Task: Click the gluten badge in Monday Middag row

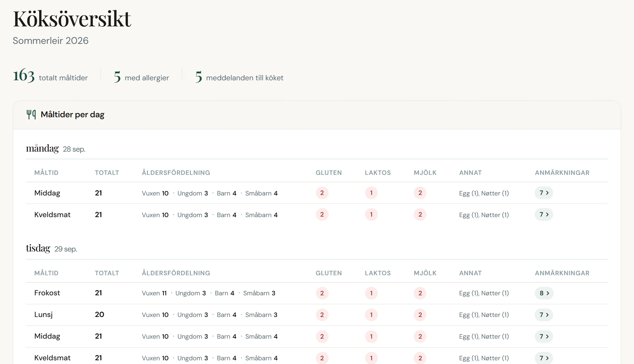Action: [x=322, y=193]
